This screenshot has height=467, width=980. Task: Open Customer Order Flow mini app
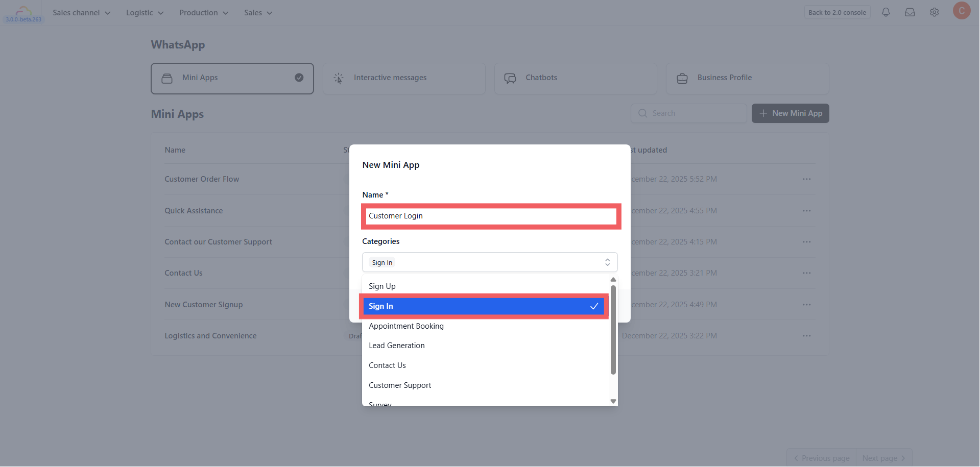tap(202, 179)
